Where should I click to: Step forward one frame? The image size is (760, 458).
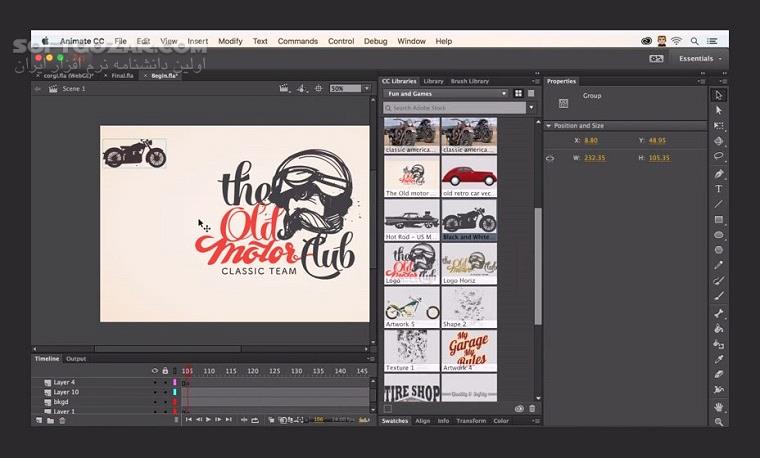click(218, 420)
